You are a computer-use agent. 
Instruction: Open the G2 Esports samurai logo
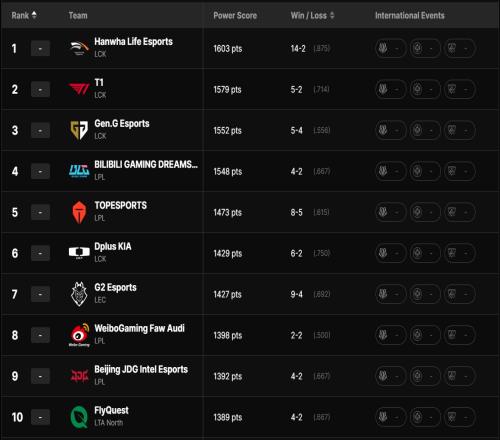coord(79,294)
